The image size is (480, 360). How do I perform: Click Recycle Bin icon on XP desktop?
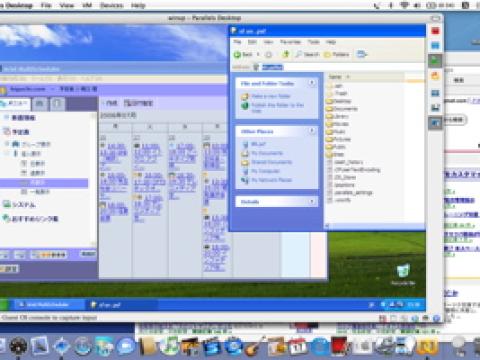403,275
